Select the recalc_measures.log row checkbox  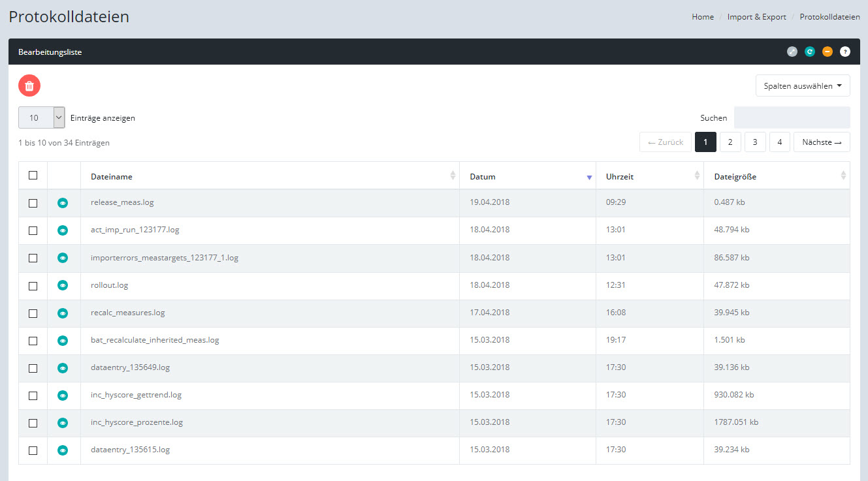point(33,313)
